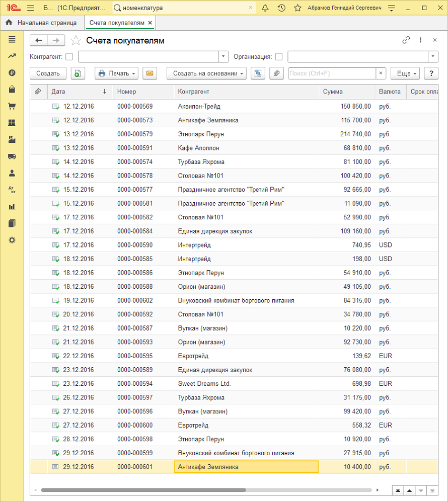Click the paperclip attached files toolbar button
Image resolution: width=448 pixels, height=502 pixels.
point(276,73)
